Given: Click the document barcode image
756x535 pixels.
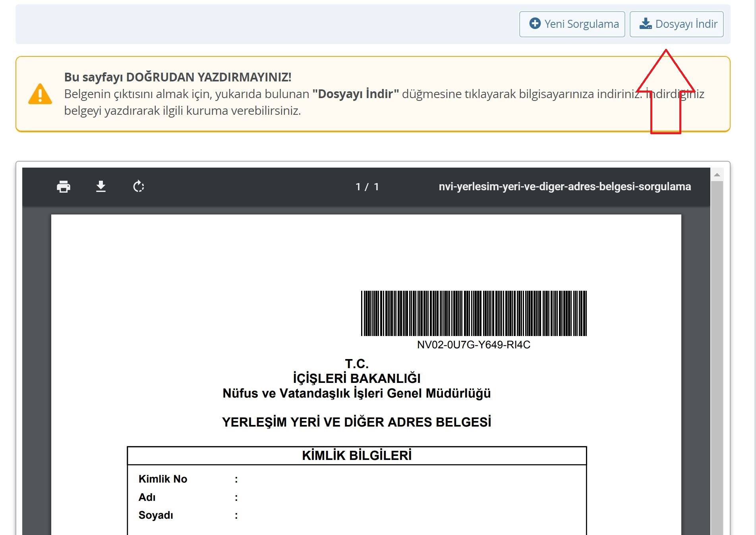Looking at the screenshot, I should tap(474, 313).
